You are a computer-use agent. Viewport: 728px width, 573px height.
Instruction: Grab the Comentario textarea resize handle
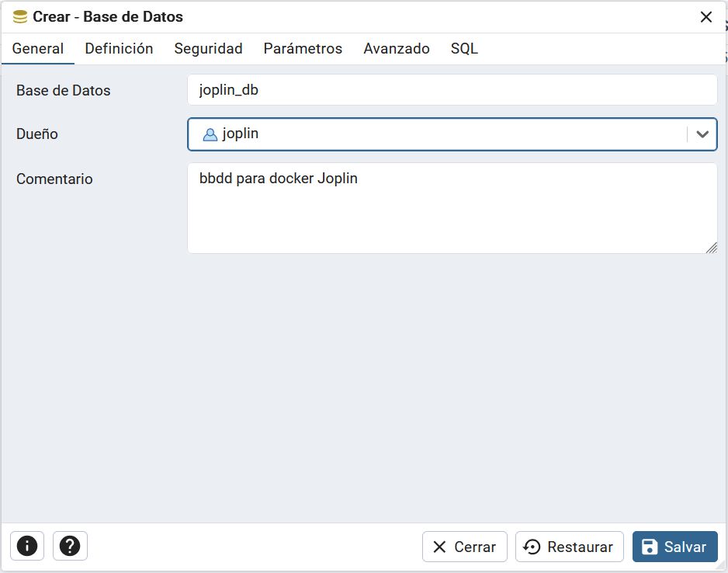coord(711,248)
